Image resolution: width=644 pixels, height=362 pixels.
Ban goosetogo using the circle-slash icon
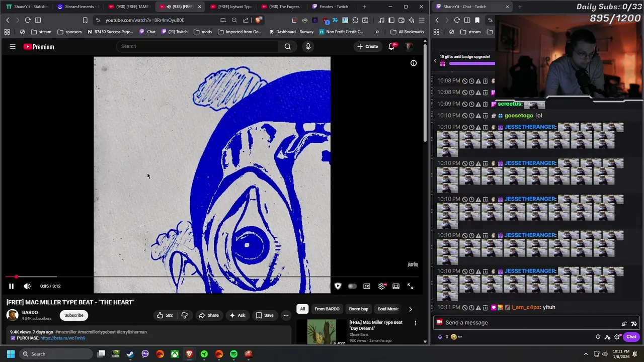pos(465,116)
